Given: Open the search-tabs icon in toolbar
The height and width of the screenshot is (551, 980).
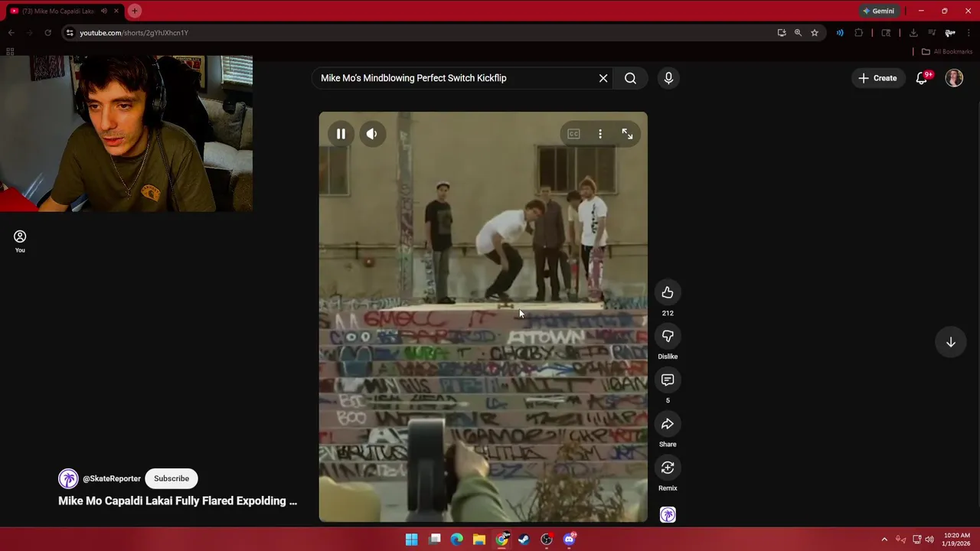Looking at the screenshot, I should point(886,33).
